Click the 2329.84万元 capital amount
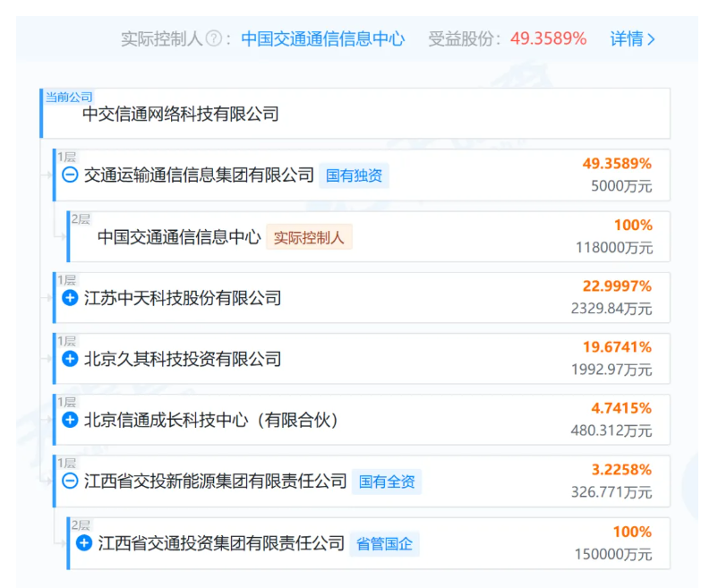 pyautogui.click(x=611, y=309)
